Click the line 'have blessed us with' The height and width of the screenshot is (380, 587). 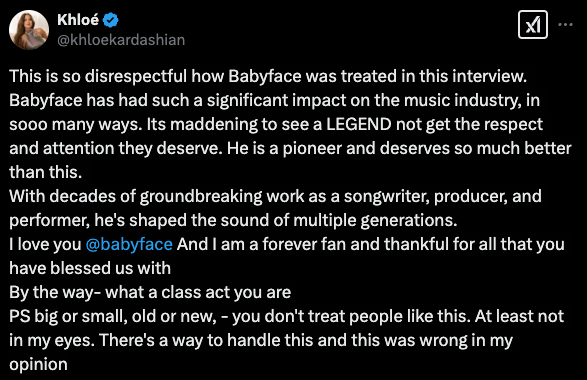point(90,268)
